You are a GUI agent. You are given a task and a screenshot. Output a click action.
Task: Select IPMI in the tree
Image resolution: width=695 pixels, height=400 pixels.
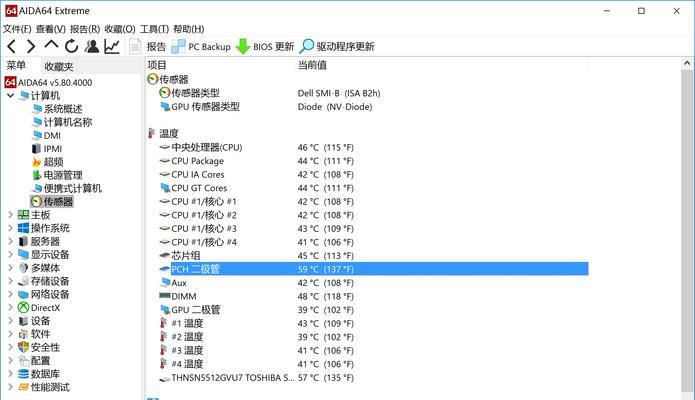(47, 149)
